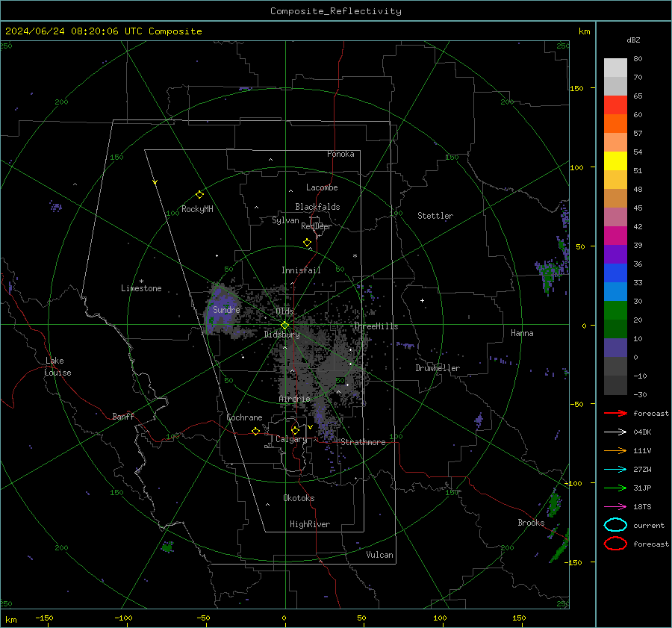The height and width of the screenshot is (628, 672).
Task: Click the Cochrane label
Action: coord(244,417)
